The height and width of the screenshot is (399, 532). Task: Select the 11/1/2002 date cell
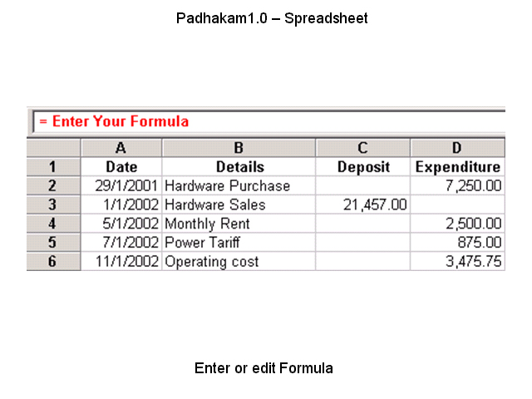[121, 261]
